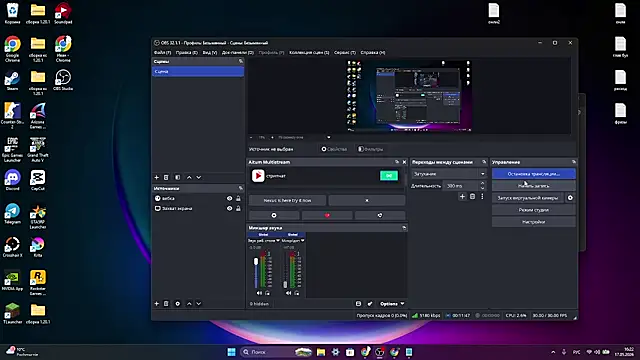Open the Edit menu
Screen dimensions: 640x360
click(187, 53)
